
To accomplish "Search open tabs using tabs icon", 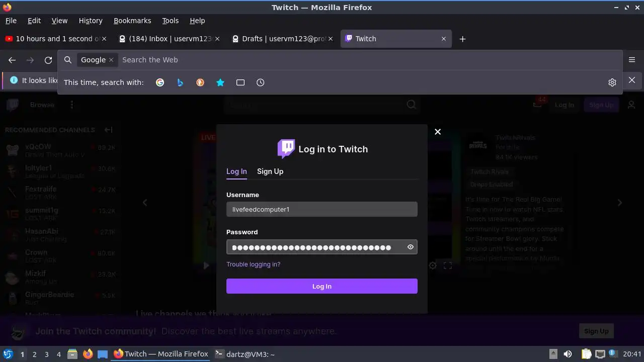I will (240, 82).
